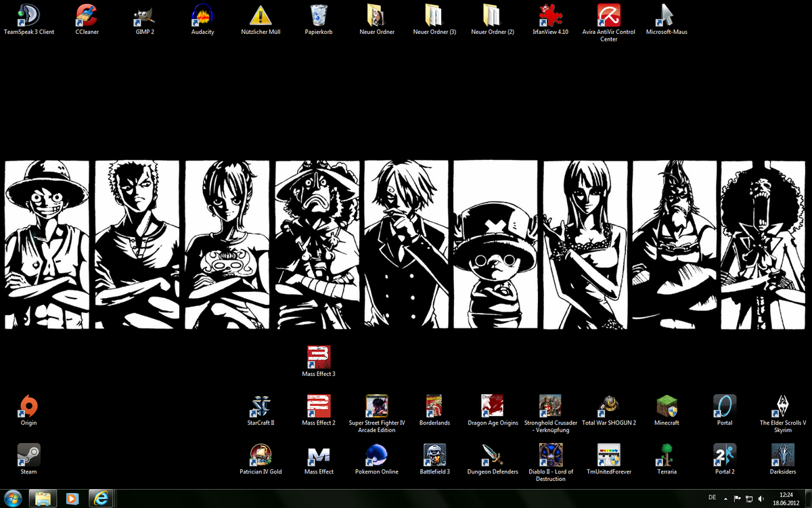The height and width of the screenshot is (508, 812).
Task: Open the network status tray icon
Action: pos(750,498)
